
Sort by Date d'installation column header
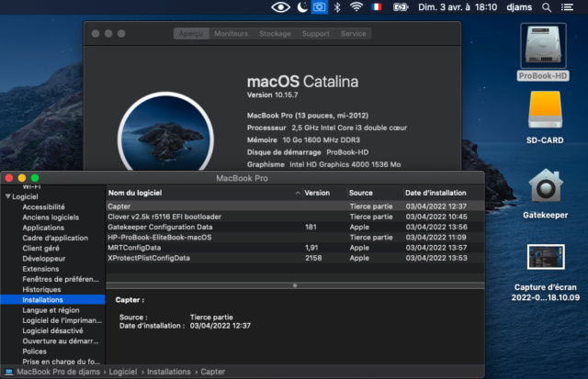pos(443,193)
